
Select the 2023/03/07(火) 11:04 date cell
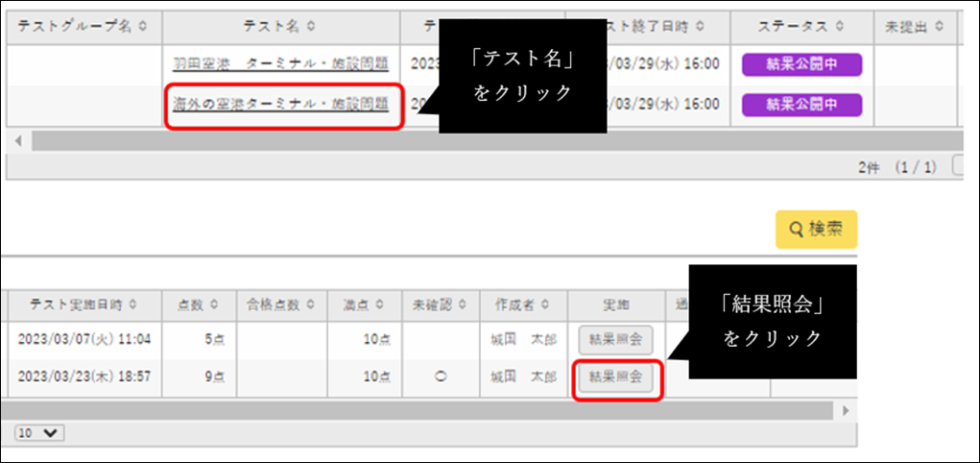coord(84,340)
